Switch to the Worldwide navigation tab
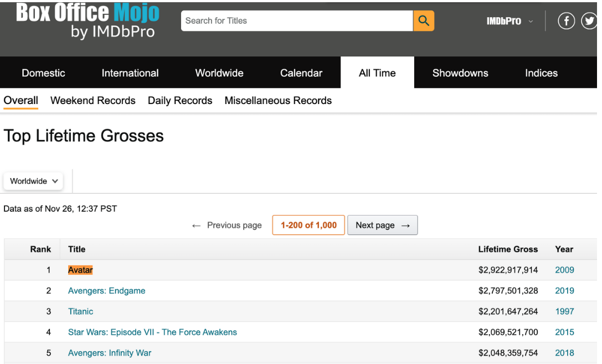This screenshot has height=364, width=602. (219, 73)
